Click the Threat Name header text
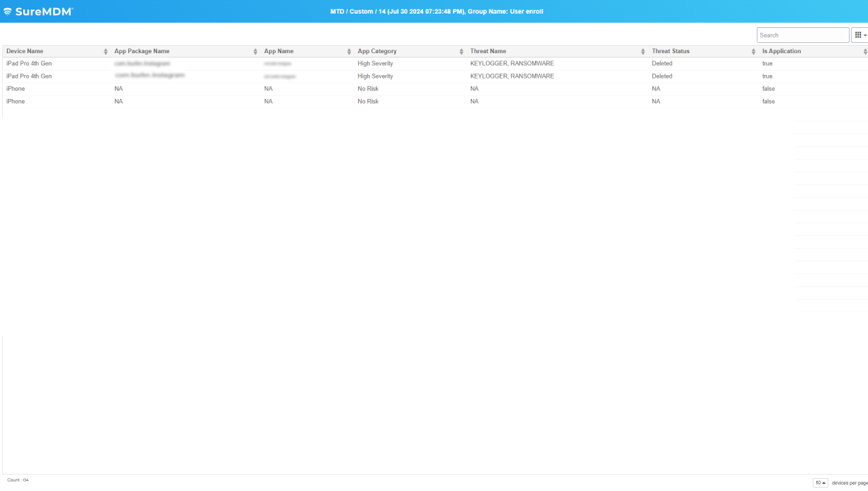The height and width of the screenshot is (491, 868). (x=488, y=51)
